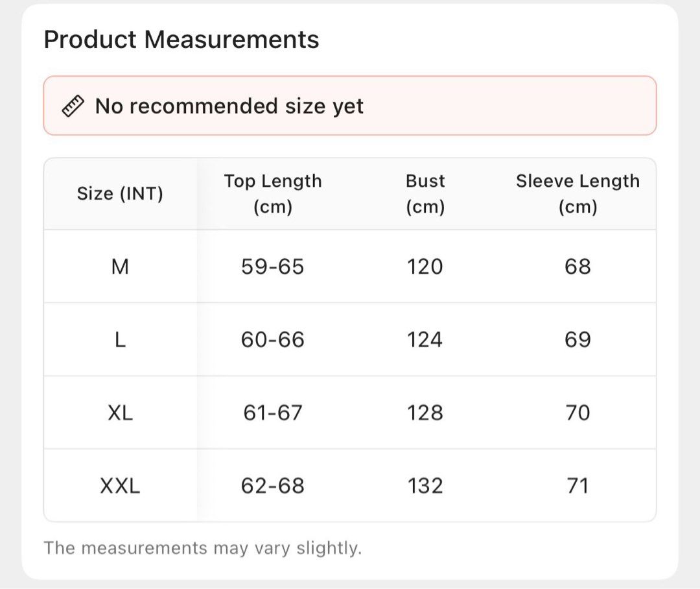The image size is (700, 589).
Task: Select the bust value 120
Action: pyautogui.click(x=425, y=267)
